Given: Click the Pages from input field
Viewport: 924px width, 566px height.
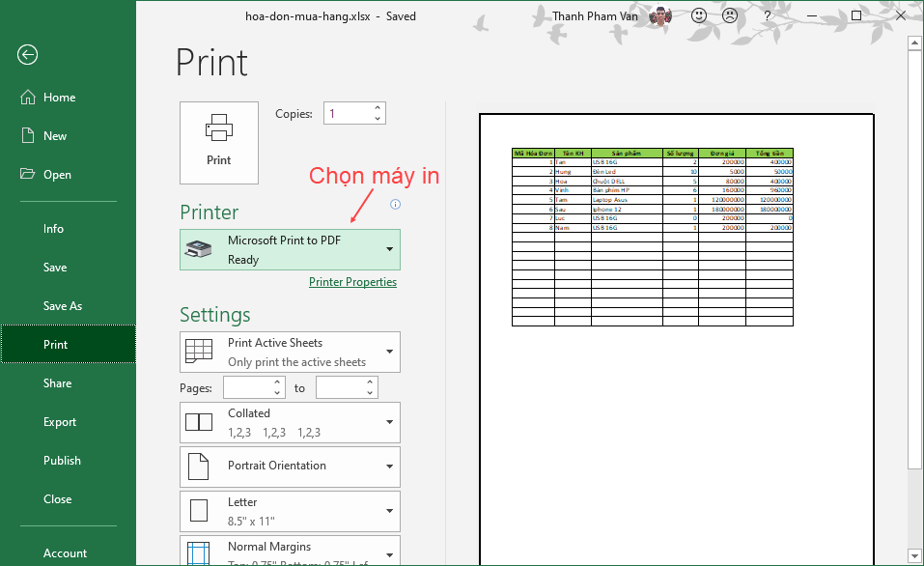Looking at the screenshot, I should 247,388.
